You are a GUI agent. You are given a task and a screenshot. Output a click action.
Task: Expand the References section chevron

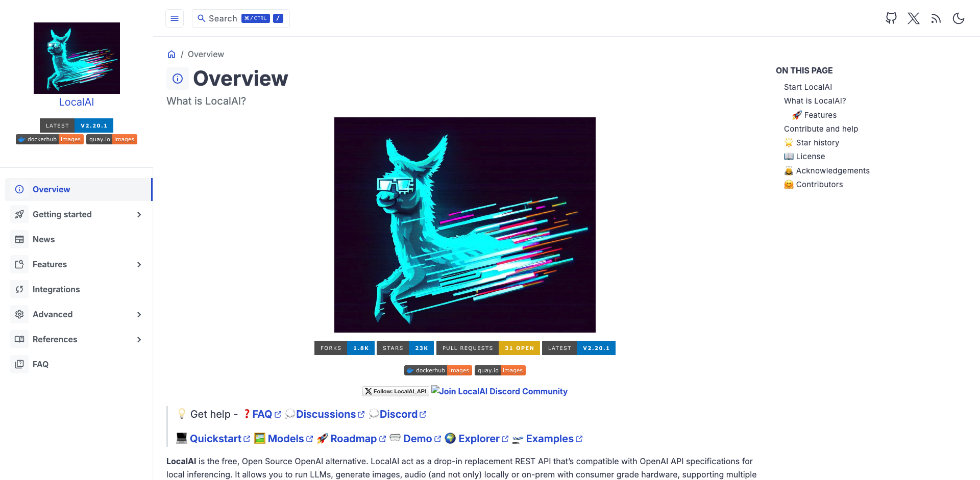[139, 340]
